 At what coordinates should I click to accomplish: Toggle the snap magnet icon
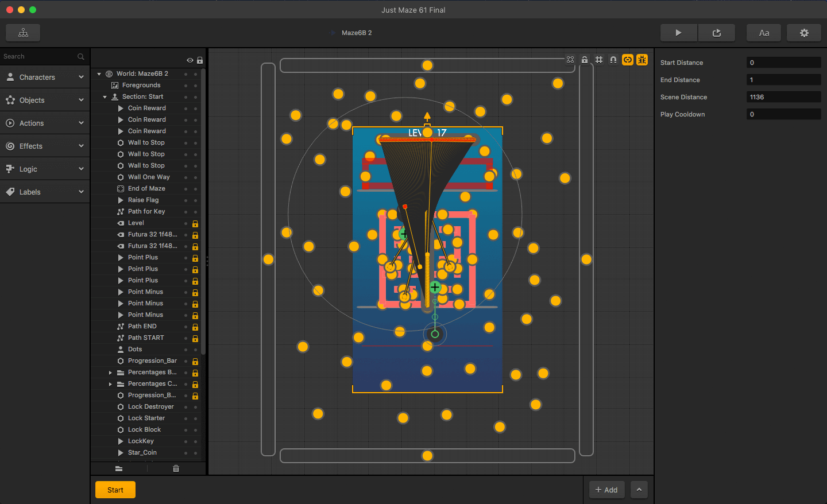pyautogui.click(x=613, y=60)
